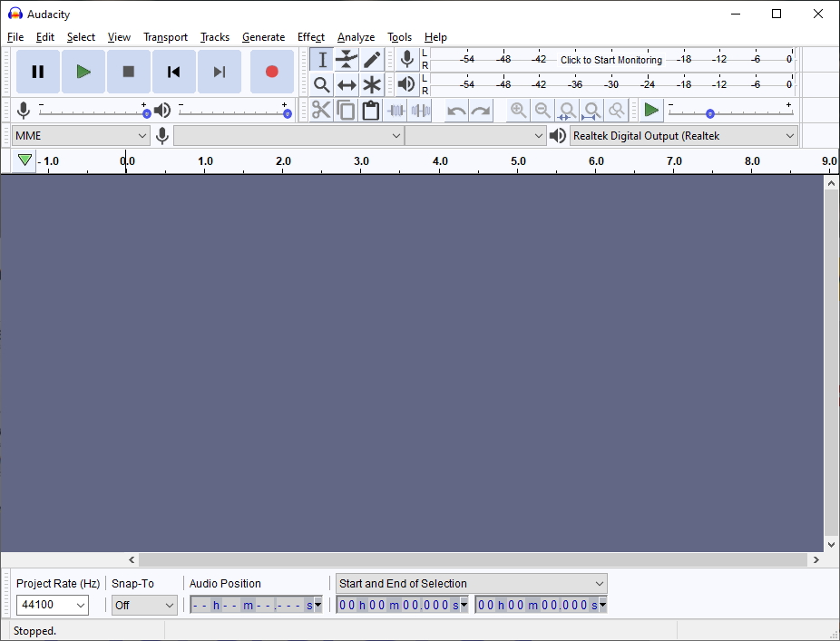Image resolution: width=840 pixels, height=641 pixels.
Task: Select the Draw (pencil) tool
Action: coord(372,60)
